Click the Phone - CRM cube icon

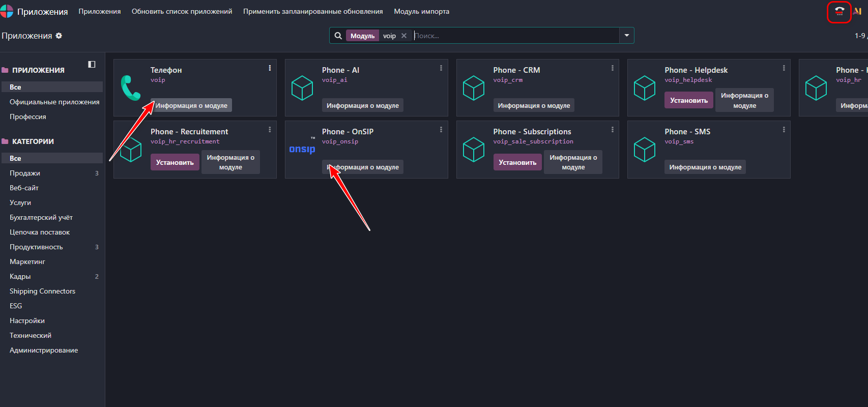(473, 88)
